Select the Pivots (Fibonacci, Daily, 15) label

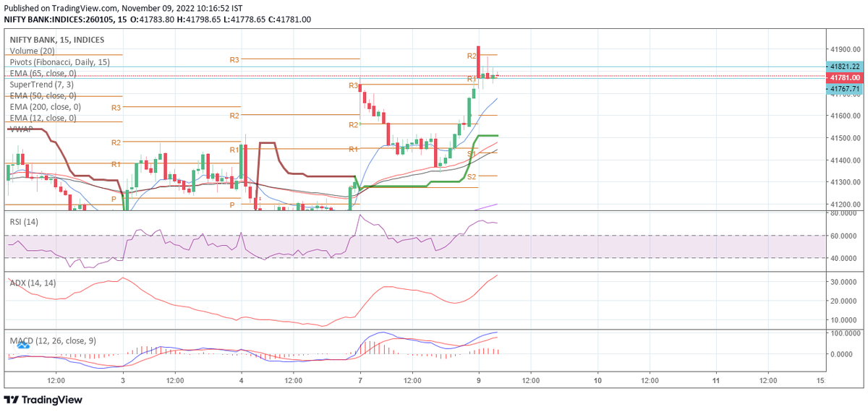pos(59,63)
